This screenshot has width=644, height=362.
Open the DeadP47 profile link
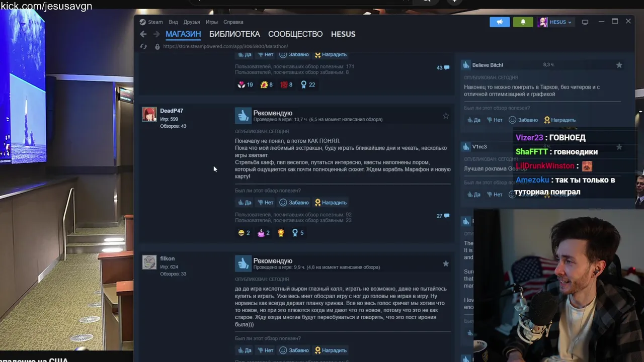(172, 111)
